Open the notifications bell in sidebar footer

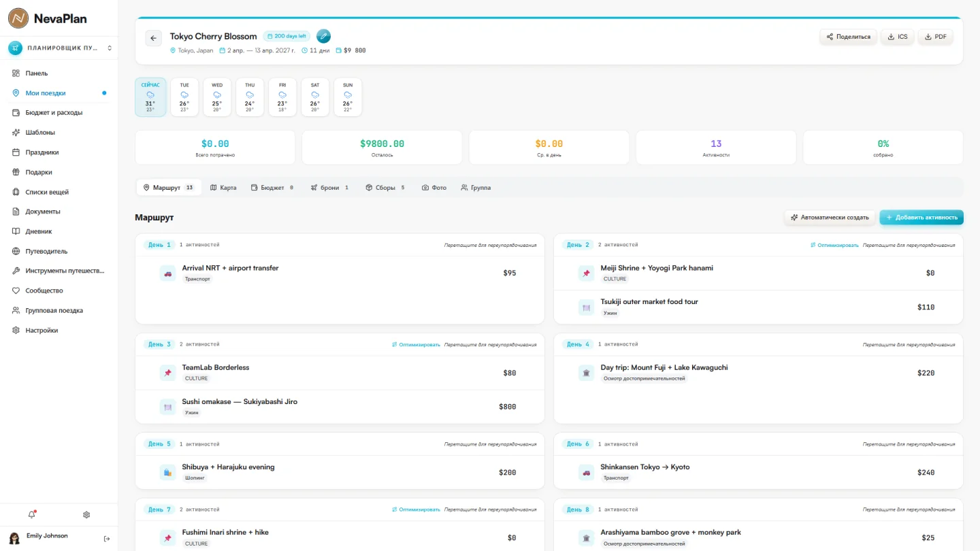click(31, 515)
